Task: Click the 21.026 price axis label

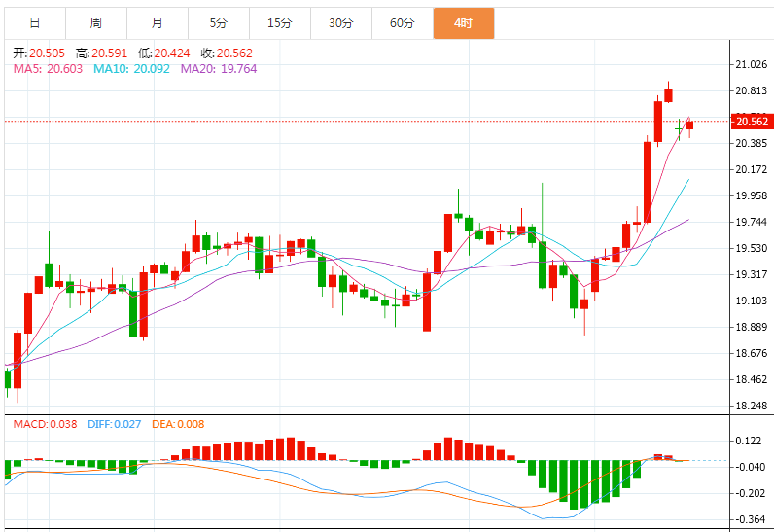Action: (x=752, y=64)
